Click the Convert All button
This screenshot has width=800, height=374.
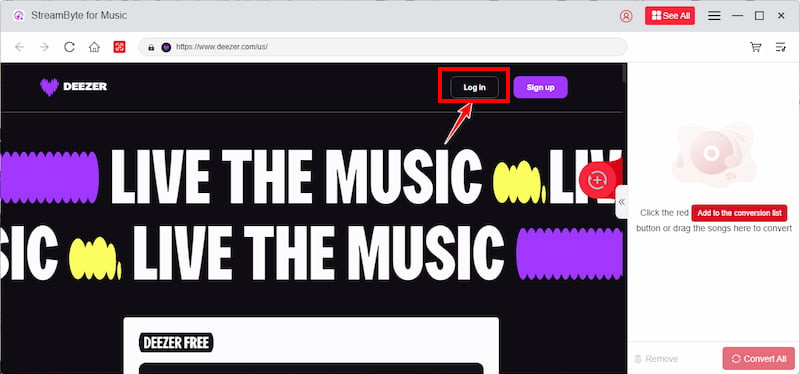pyautogui.click(x=759, y=359)
